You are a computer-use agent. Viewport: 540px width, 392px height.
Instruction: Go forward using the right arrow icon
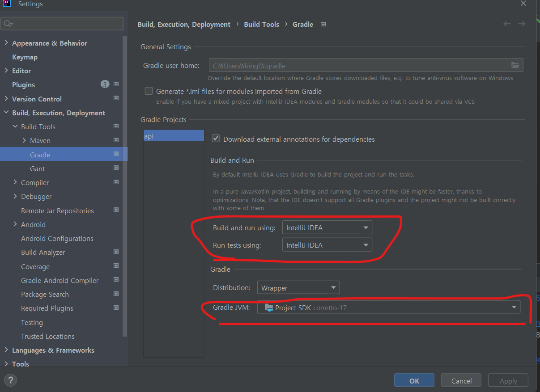click(x=522, y=24)
